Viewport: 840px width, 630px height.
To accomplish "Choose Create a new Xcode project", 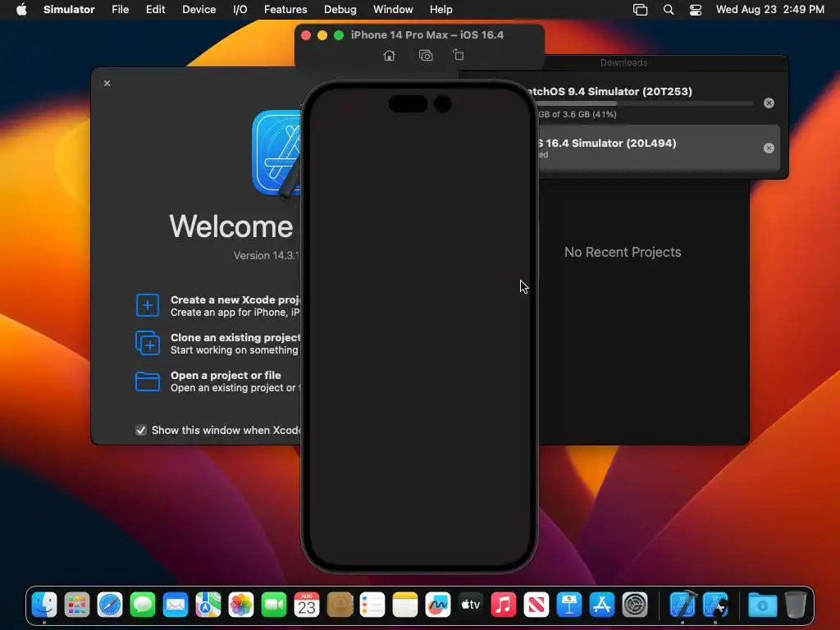I will (x=218, y=305).
